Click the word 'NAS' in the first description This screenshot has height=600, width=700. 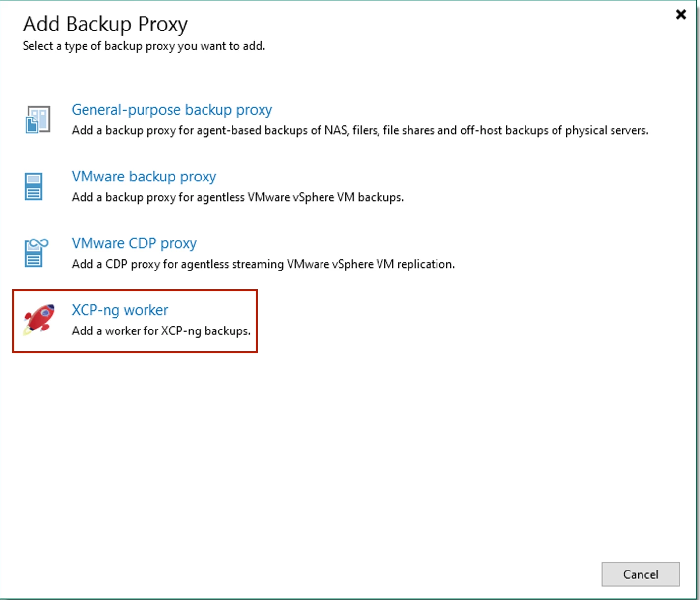click(335, 131)
